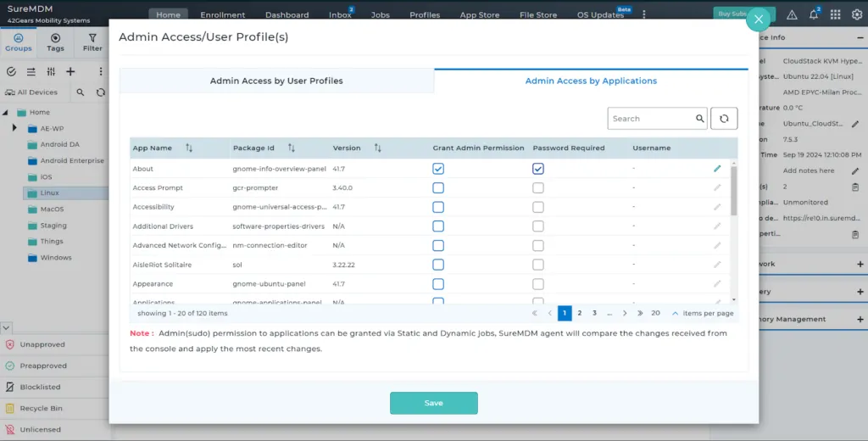
Task: Go to page 2 of results
Action: tap(580, 313)
